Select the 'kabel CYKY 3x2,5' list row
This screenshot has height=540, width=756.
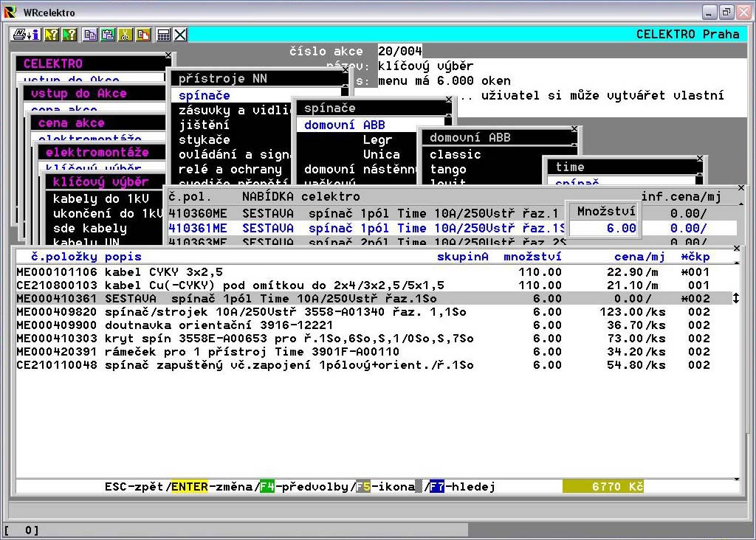click(162, 271)
